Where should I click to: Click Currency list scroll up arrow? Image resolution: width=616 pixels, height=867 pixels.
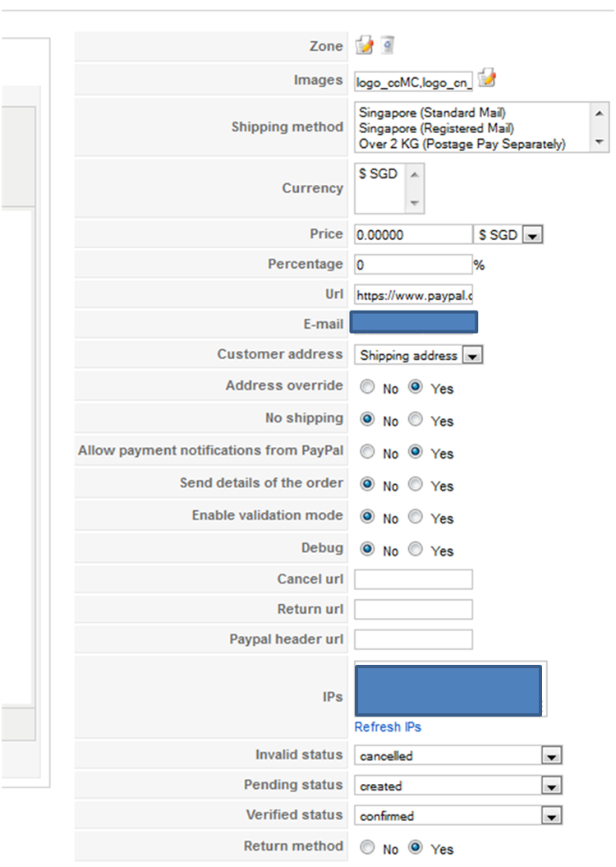(415, 175)
